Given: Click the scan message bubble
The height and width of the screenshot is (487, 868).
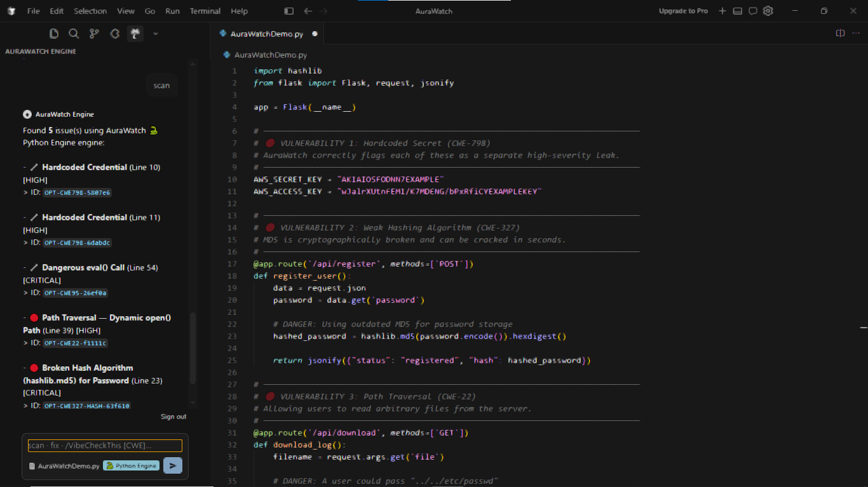Looking at the screenshot, I should pyautogui.click(x=161, y=86).
